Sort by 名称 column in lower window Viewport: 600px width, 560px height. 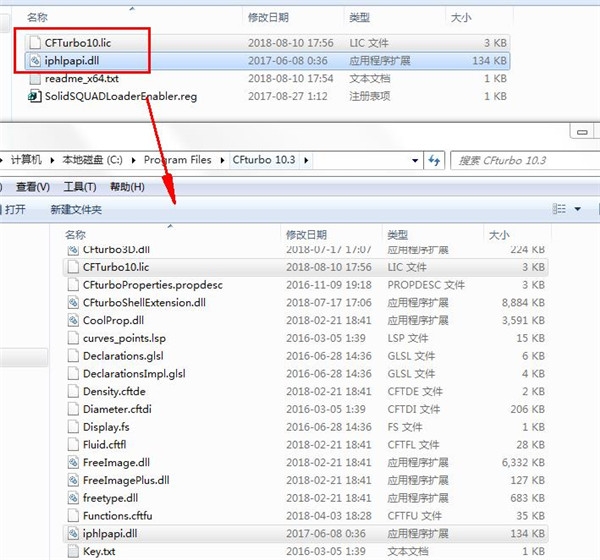[75, 234]
